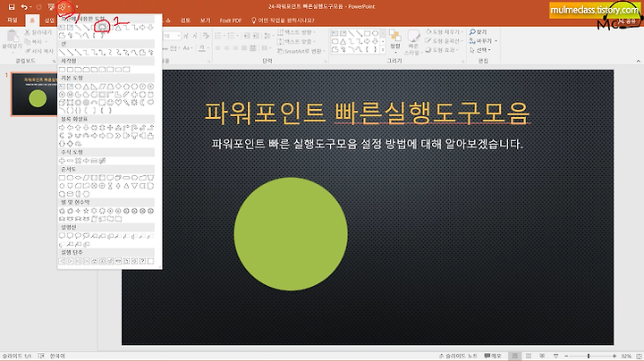The height and width of the screenshot is (361, 644).
Task: Select the 5-point star shape
Action: click(x=86, y=211)
